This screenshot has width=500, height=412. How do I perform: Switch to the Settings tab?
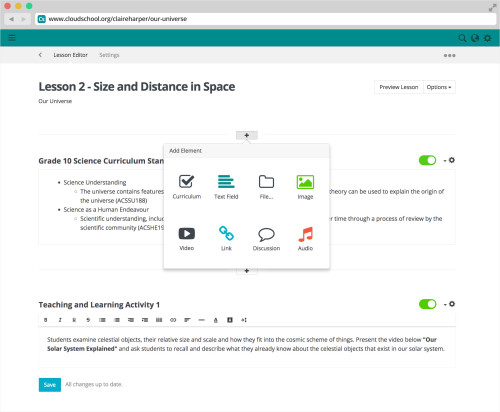109,55
